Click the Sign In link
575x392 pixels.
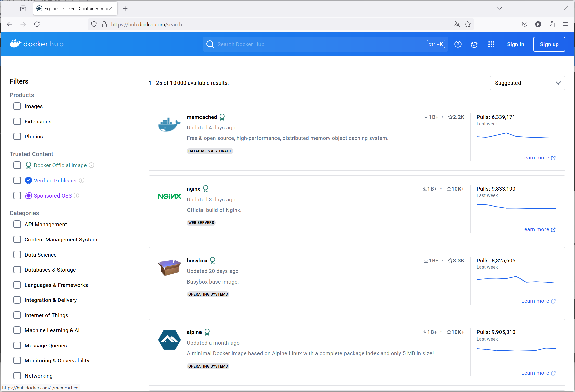(515, 44)
